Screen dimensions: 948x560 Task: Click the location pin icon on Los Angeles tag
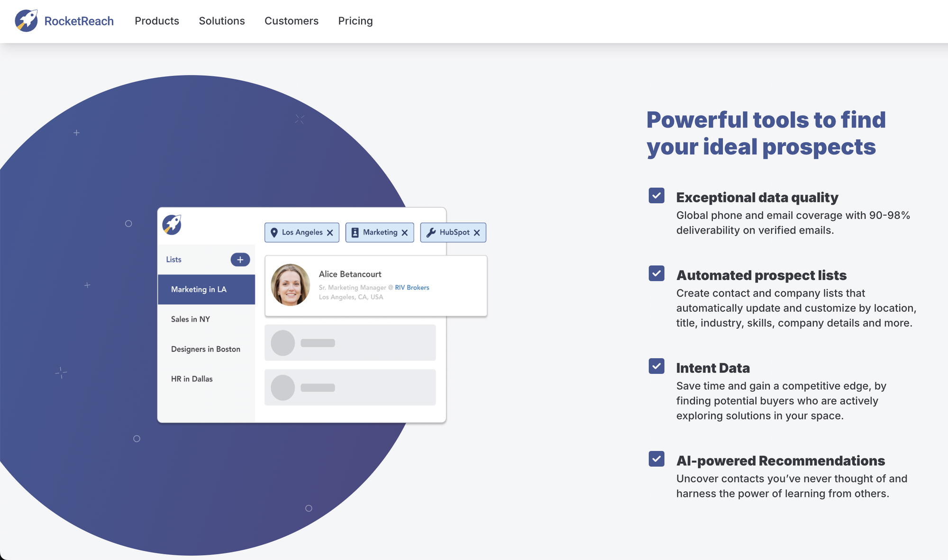(274, 233)
